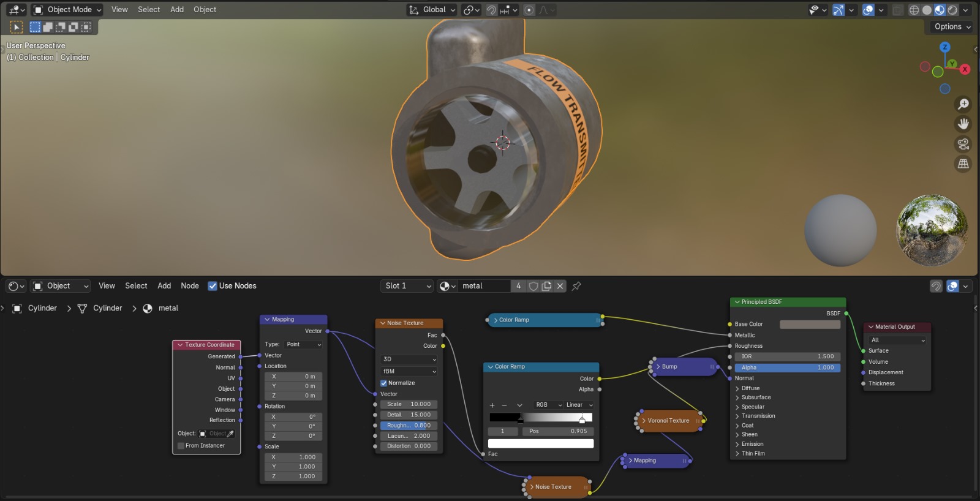Click the Roughness value field in Noise Texture
This screenshot has width=980, height=501.
(409, 426)
